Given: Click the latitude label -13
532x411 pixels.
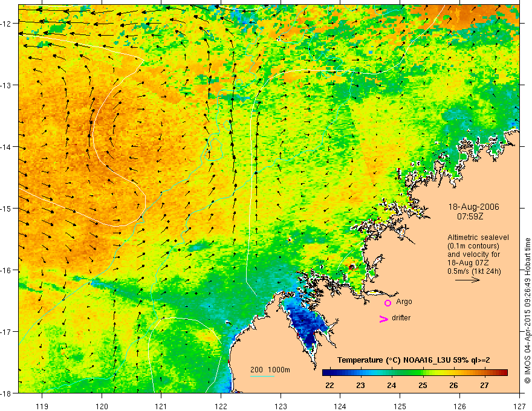Looking at the screenshot, I should 7,85.
